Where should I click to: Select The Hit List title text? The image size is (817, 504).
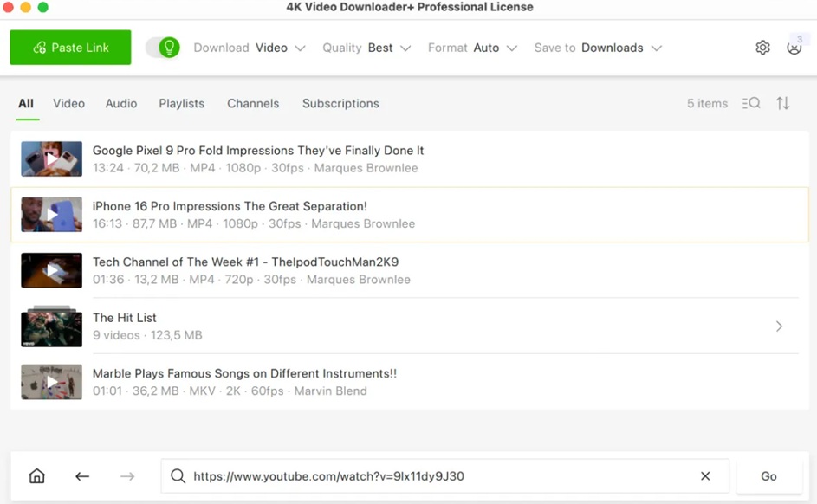coord(125,318)
